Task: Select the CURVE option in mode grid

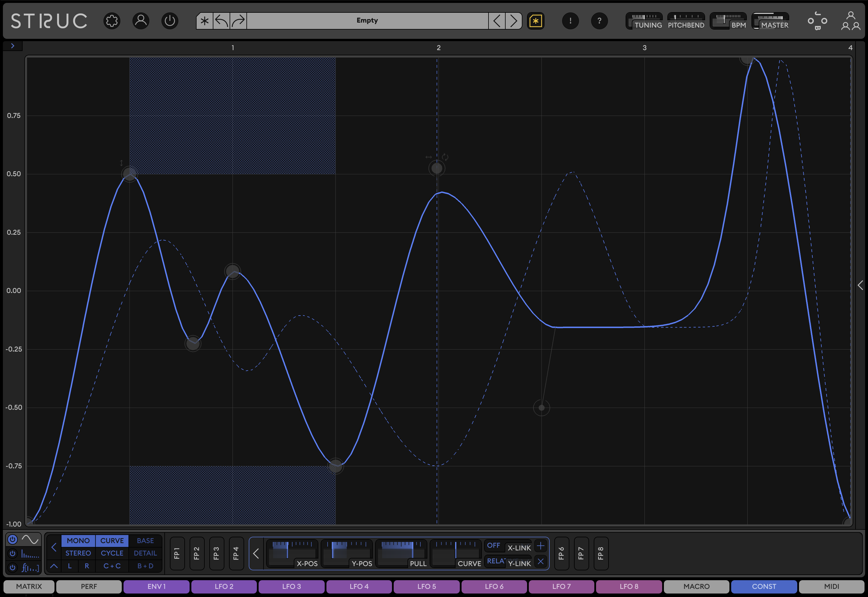Action: coord(112,540)
